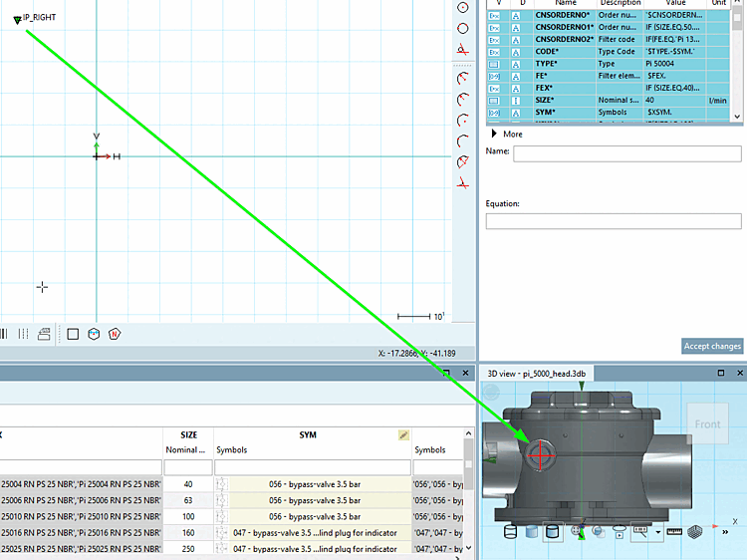Click the filter field under SYM column
747x560 pixels.
point(313,467)
